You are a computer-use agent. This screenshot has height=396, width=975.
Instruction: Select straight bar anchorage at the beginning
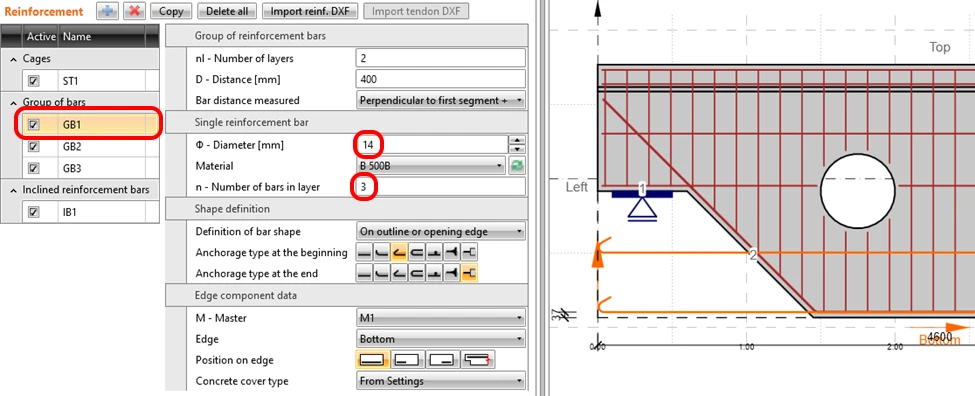tap(364, 252)
